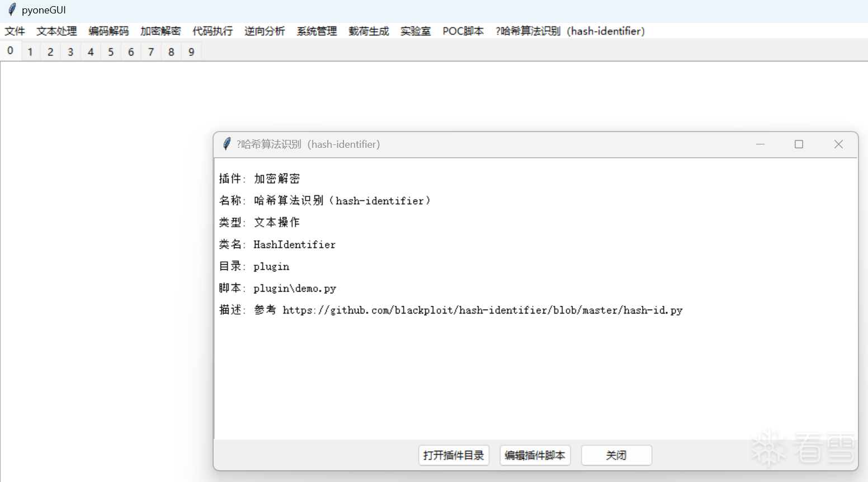Open the 代码执行 menu
The height and width of the screenshot is (482, 868).
213,31
